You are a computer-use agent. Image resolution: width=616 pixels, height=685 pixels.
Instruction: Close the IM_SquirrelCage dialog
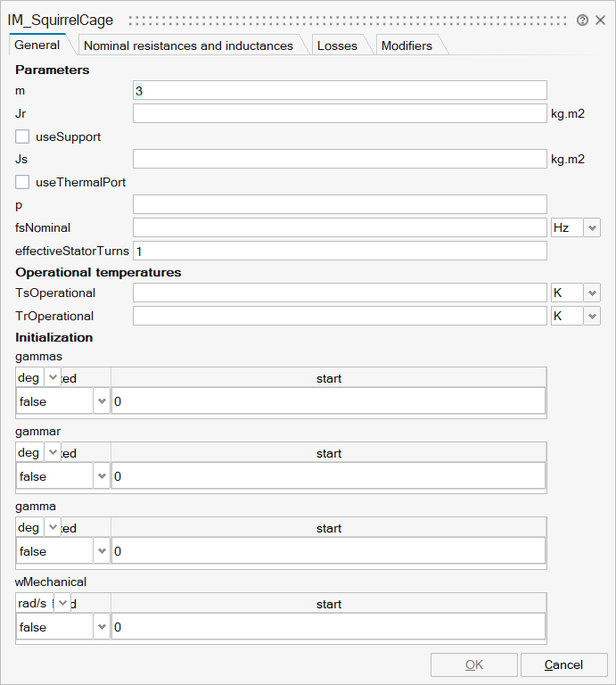pos(600,20)
